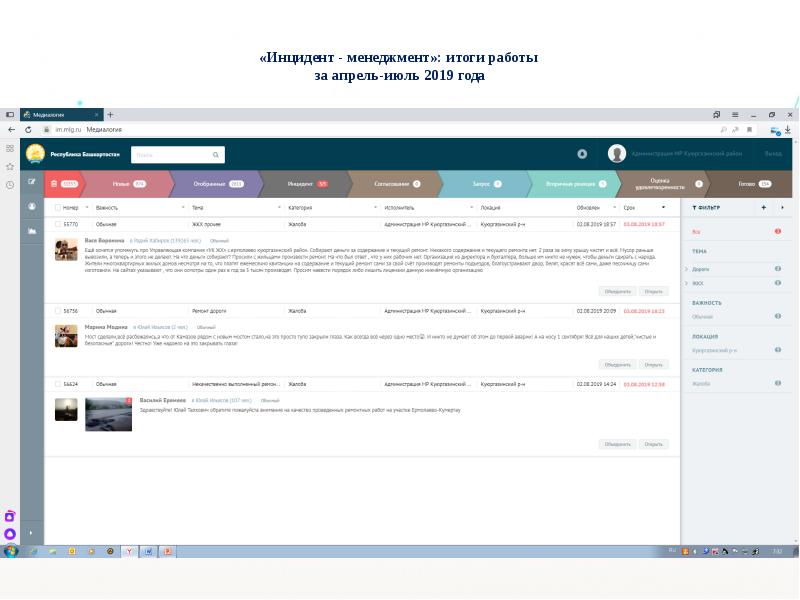Click the notification bell icon
The height and width of the screenshot is (600, 800).
582,154
